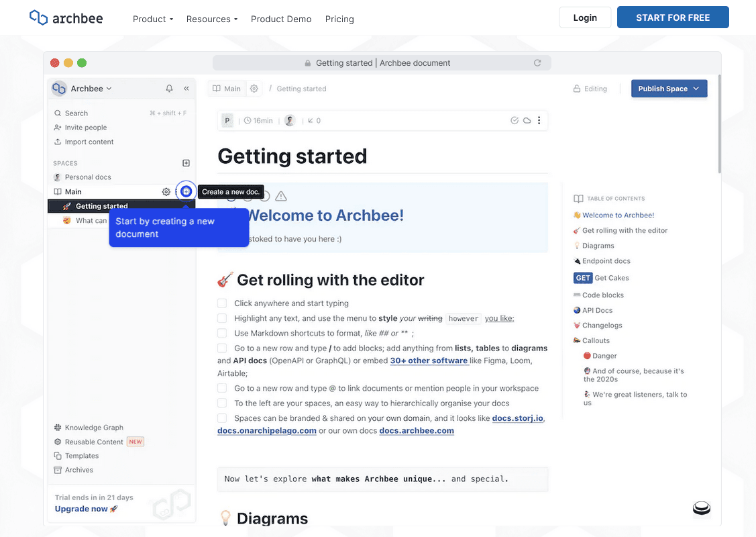The image size is (756, 537).
Task: Click the browser reload icon
Action: click(537, 63)
